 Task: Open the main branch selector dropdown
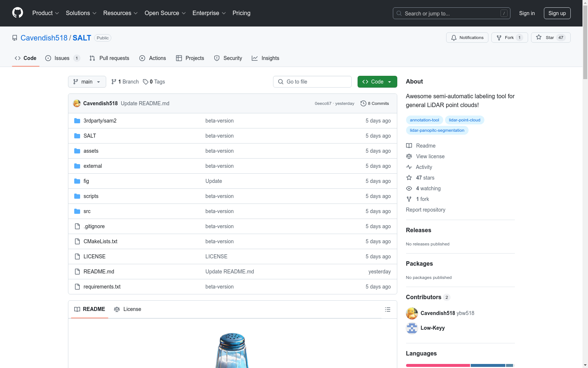[87, 82]
